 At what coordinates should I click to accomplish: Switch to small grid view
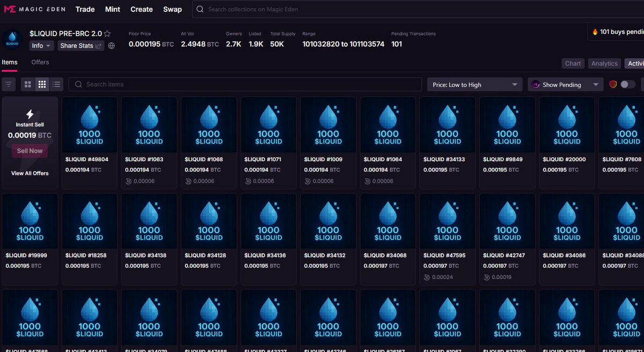(42, 84)
